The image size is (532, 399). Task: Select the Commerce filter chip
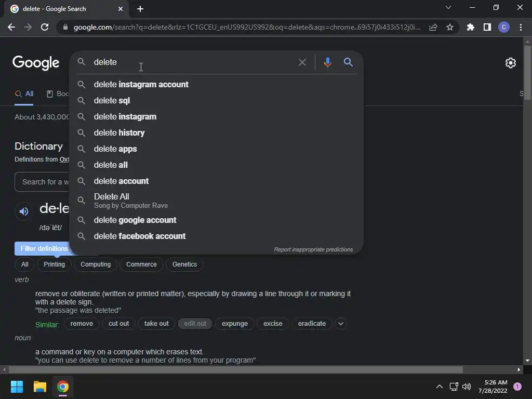tap(141, 264)
